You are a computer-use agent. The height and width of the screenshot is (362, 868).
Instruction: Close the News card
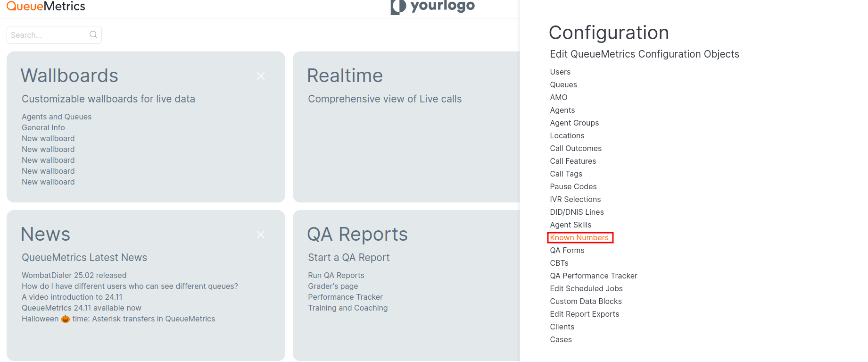click(x=261, y=235)
